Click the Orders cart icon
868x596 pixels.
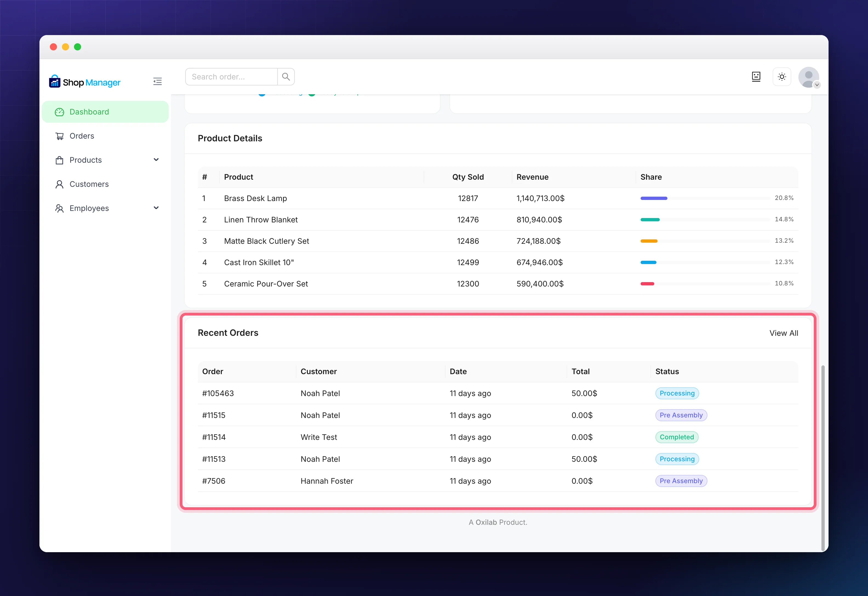[x=59, y=136]
